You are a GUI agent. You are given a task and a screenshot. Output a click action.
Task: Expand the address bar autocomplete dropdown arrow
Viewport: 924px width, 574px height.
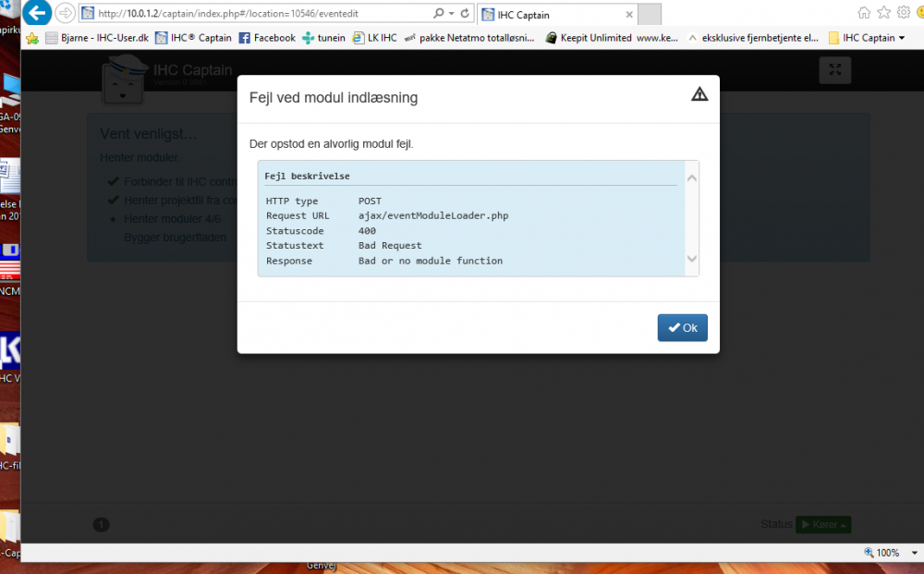pyautogui.click(x=451, y=14)
